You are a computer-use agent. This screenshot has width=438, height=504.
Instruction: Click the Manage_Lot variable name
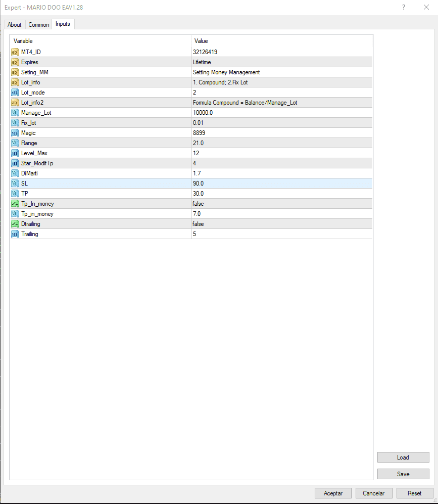pyautogui.click(x=36, y=113)
